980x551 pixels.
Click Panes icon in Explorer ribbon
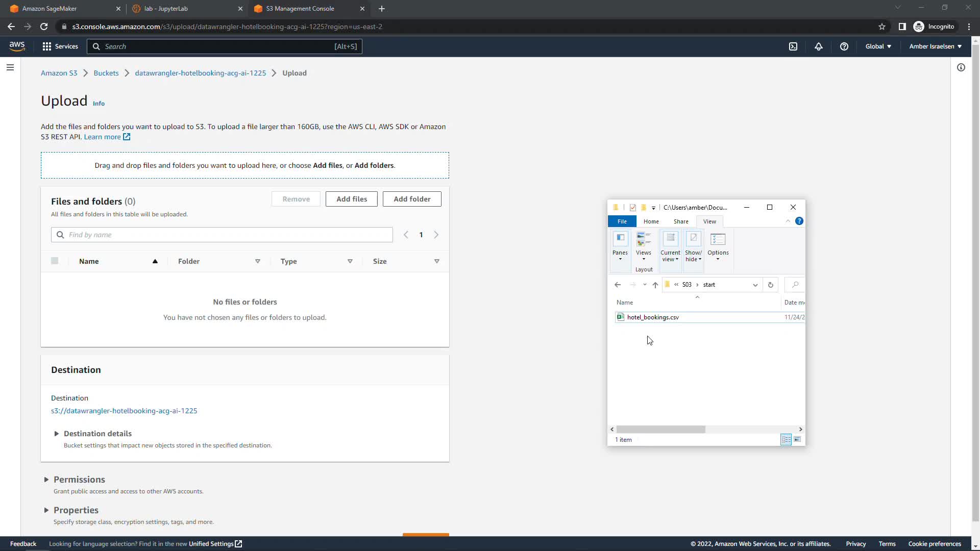[x=620, y=246]
